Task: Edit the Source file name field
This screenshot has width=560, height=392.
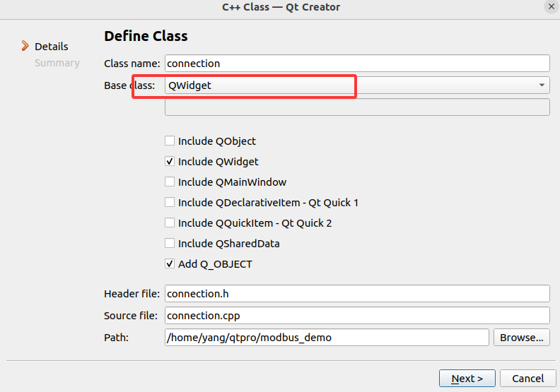Action: (x=357, y=315)
